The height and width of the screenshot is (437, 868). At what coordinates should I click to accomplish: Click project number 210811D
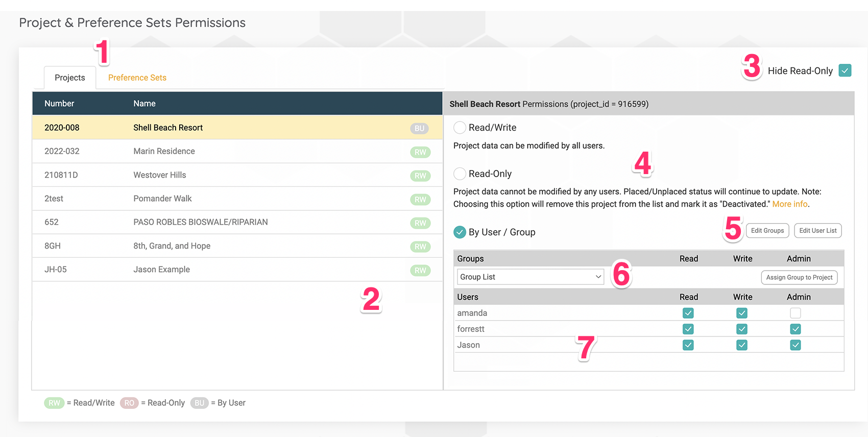point(61,175)
